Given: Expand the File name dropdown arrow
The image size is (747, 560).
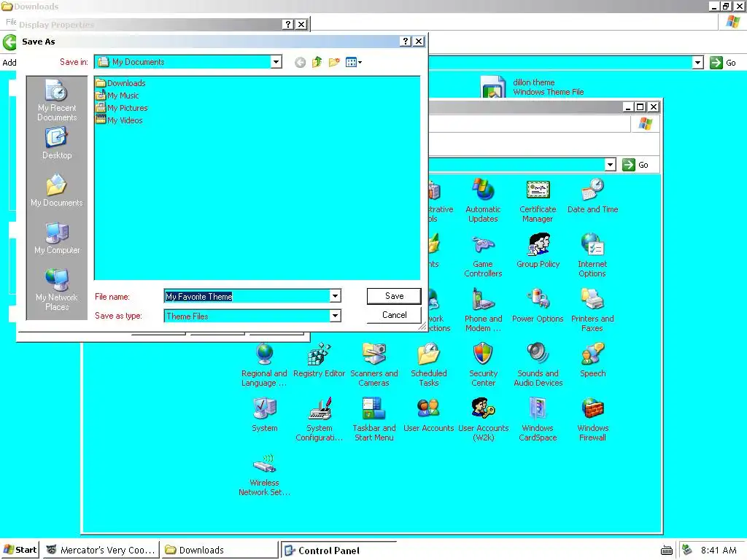Looking at the screenshot, I should (335, 296).
